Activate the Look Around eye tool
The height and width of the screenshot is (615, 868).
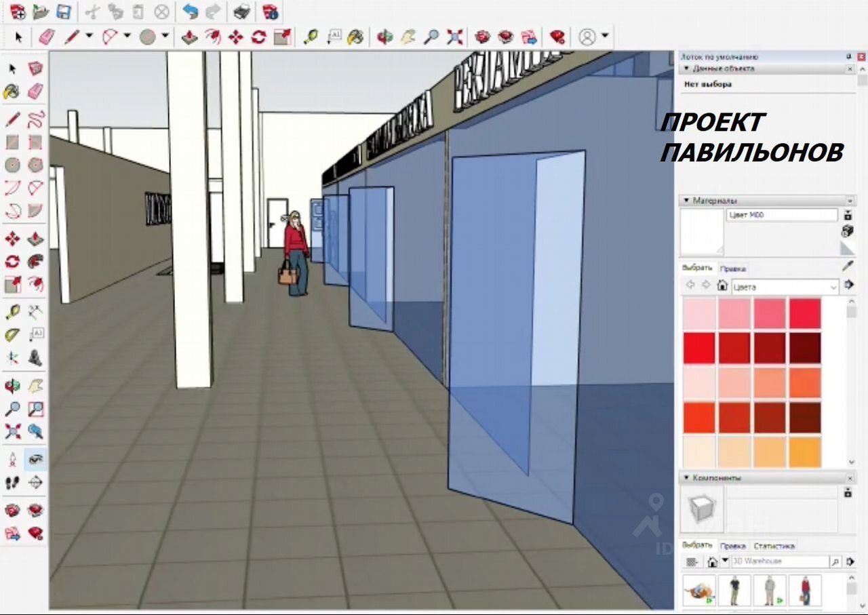[35, 460]
